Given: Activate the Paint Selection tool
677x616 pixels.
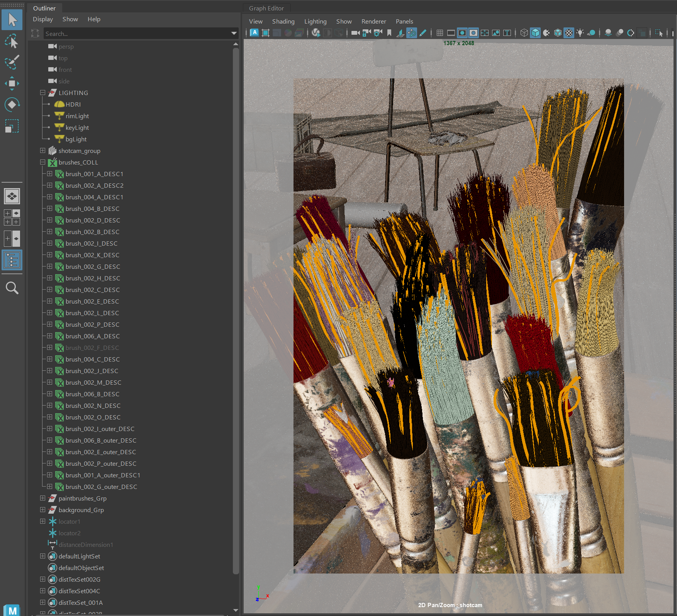Looking at the screenshot, I should coord(12,62).
